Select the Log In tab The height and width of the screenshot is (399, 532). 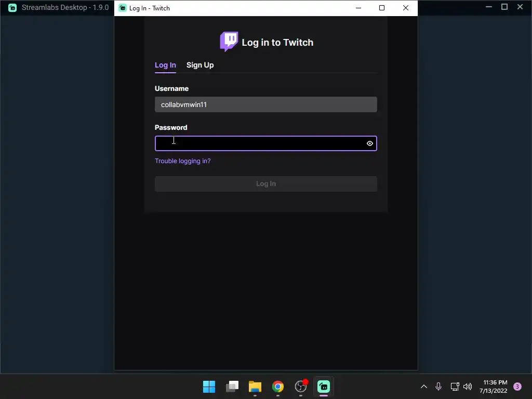(x=165, y=65)
